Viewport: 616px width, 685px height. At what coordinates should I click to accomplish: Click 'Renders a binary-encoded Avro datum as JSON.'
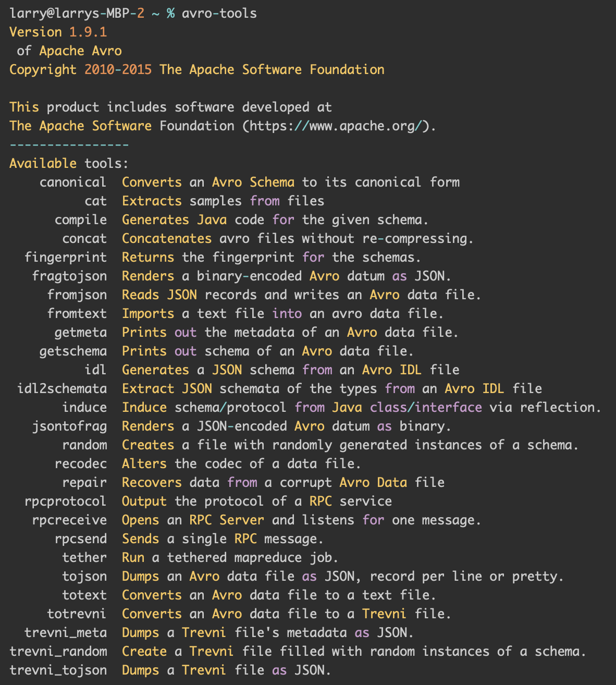point(287,276)
